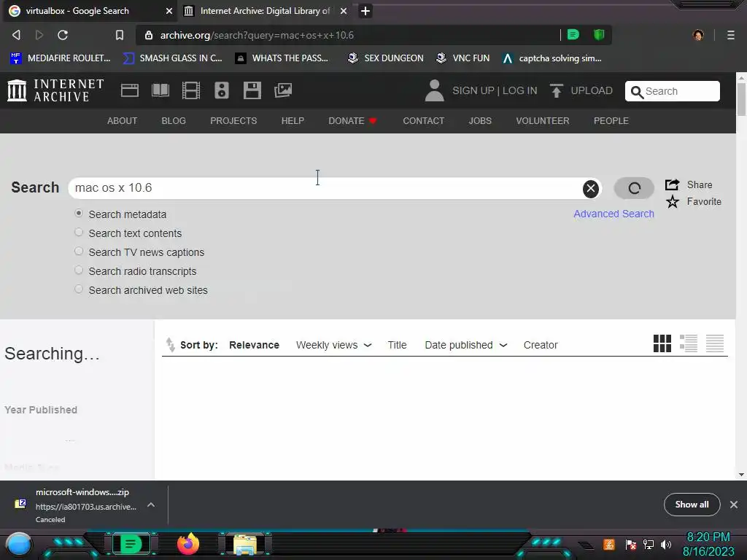
Task: Open the BLOG menu item
Action: click(x=174, y=121)
